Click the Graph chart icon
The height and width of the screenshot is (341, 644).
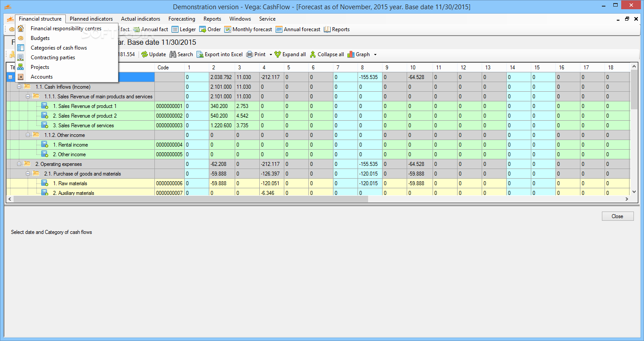[x=351, y=54]
